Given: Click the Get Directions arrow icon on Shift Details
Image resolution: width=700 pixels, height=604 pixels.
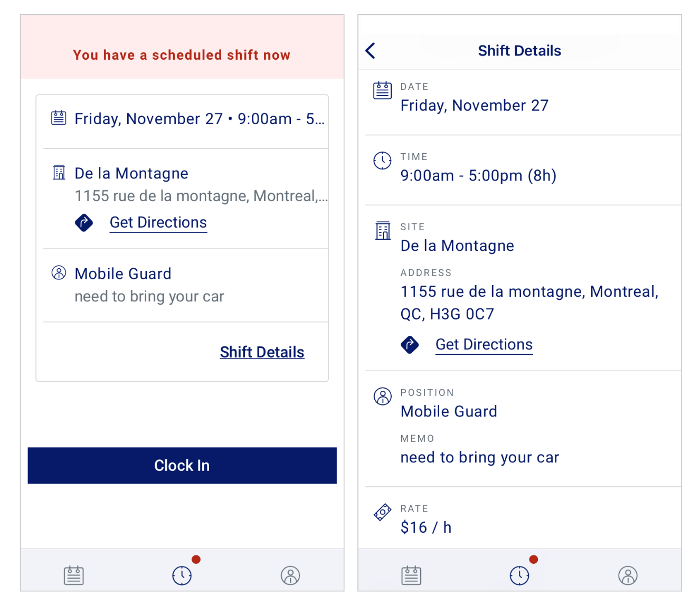Looking at the screenshot, I should 411,344.
